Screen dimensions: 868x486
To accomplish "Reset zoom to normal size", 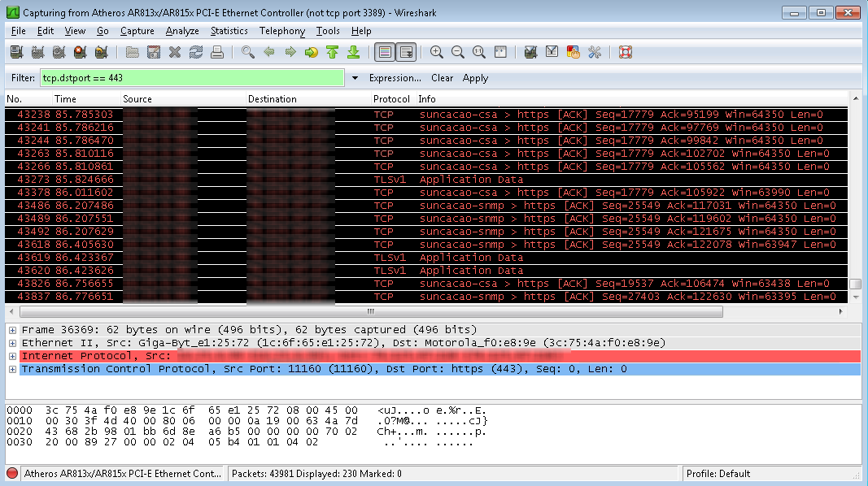I will pos(479,52).
